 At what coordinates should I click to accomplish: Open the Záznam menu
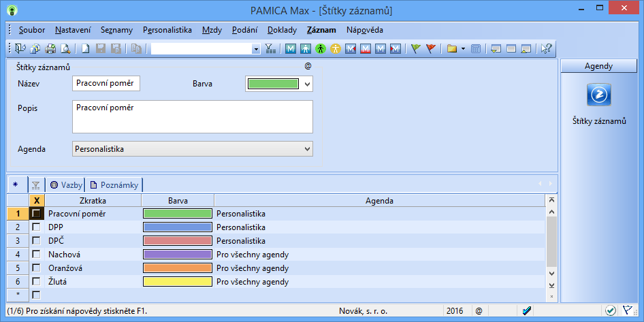click(321, 30)
